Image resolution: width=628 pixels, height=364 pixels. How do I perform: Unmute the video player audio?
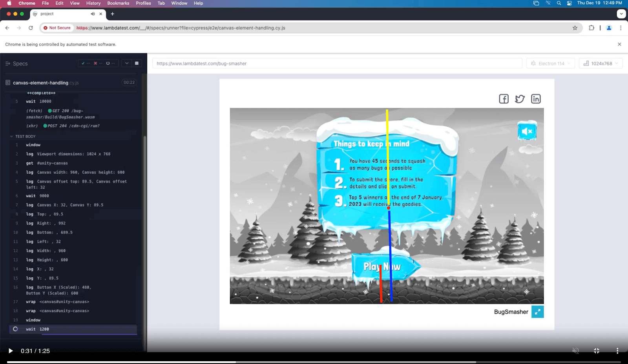pyautogui.click(x=576, y=351)
